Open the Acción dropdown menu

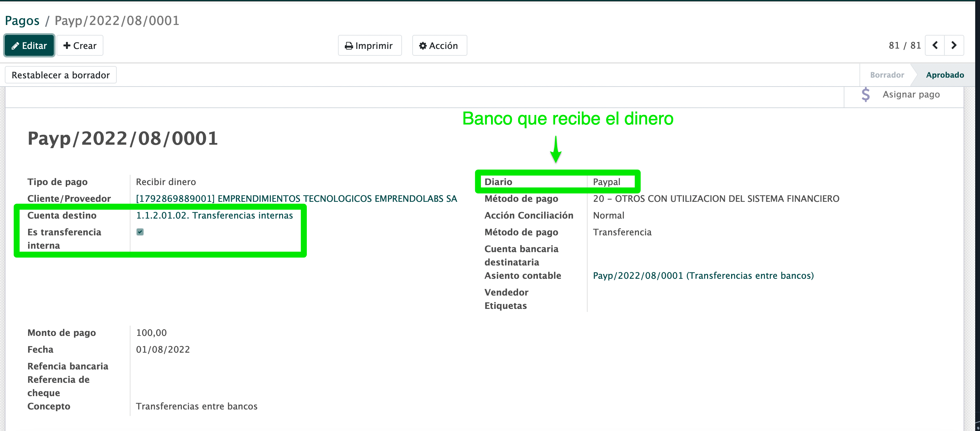pyautogui.click(x=439, y=45)
